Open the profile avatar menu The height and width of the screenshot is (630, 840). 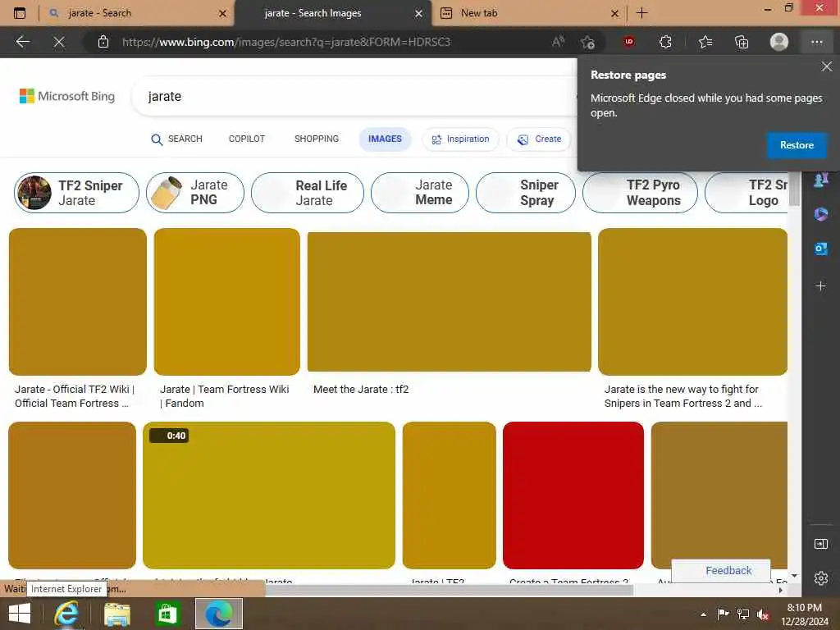pyautogui.click(x=779, y=42)
